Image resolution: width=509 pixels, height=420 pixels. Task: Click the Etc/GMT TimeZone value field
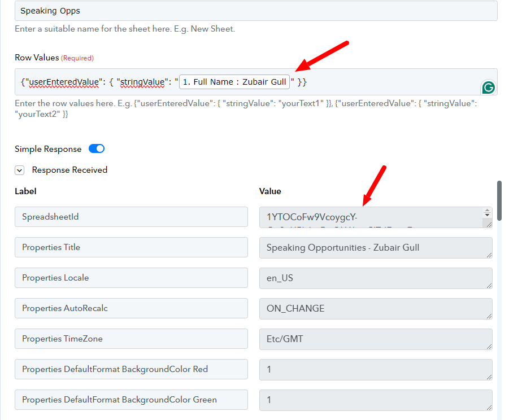tap(376, 339)
